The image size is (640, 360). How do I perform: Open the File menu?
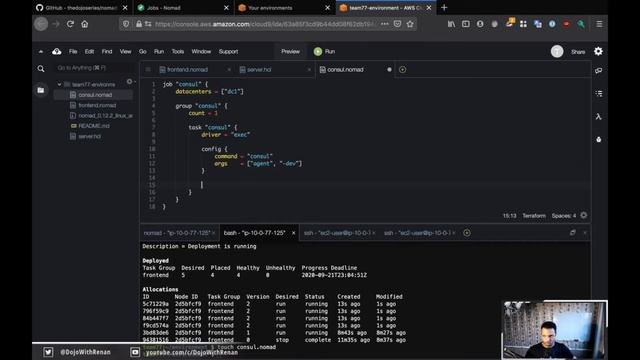[x=73, y=51]
